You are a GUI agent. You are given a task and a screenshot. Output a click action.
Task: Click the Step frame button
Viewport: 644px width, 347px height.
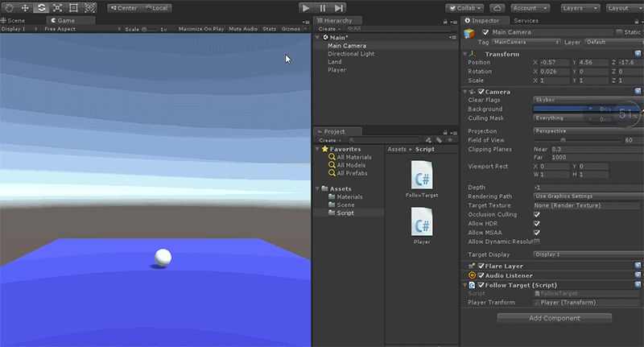[338, 8]
